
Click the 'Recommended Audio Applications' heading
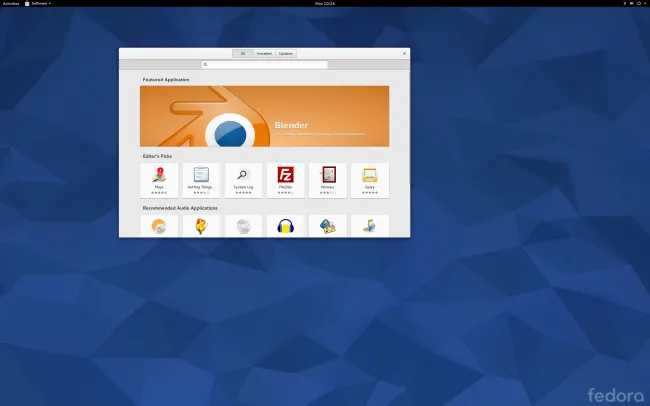click(180, 208)
